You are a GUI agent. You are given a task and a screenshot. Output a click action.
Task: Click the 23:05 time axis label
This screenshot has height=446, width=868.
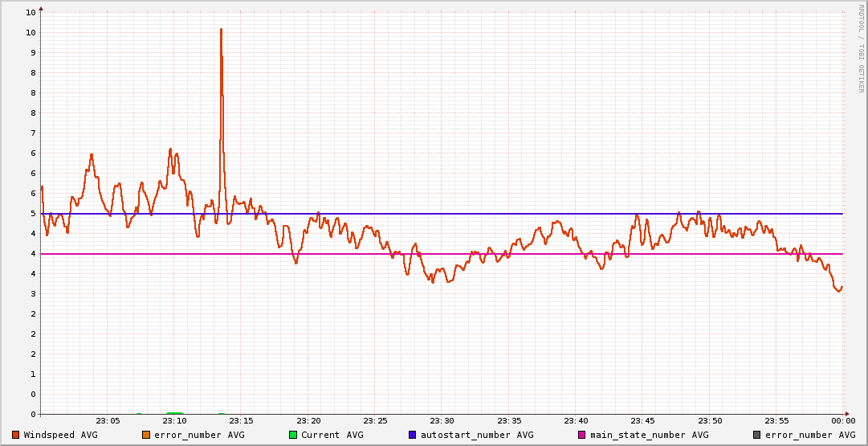108,420
